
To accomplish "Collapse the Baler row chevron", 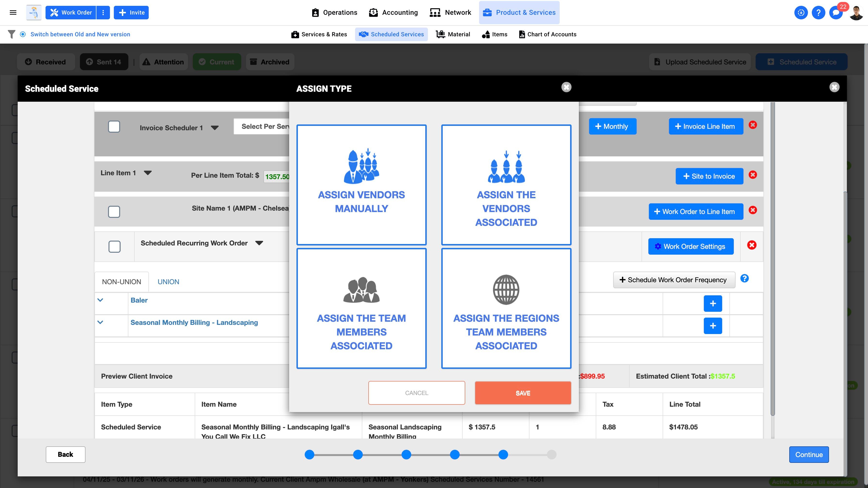I will 100,300.
